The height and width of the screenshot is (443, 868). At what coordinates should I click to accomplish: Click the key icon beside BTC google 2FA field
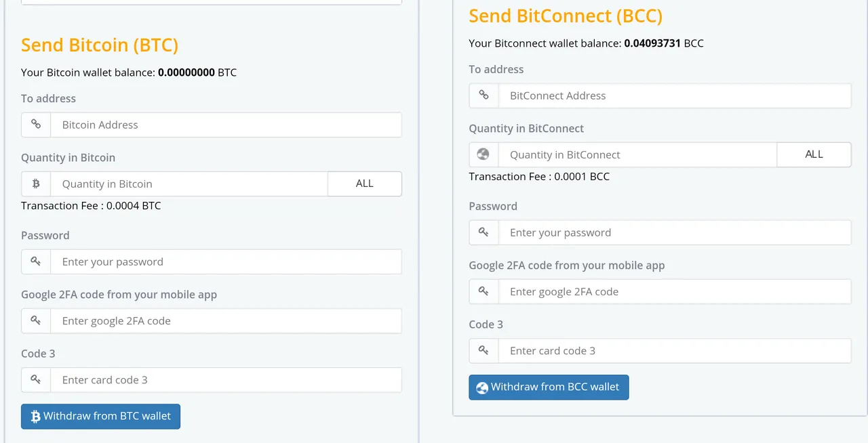36,320
